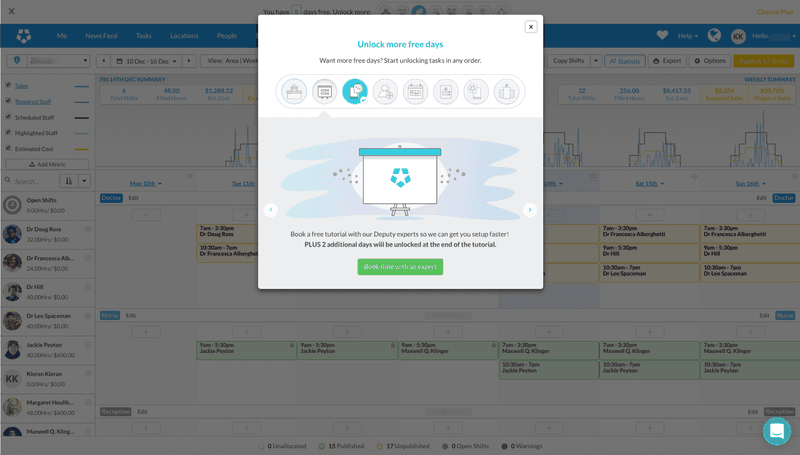The image size is (800, 455).
Task: Add a shift on Monday in Doctor area
Action: (146, 215)
